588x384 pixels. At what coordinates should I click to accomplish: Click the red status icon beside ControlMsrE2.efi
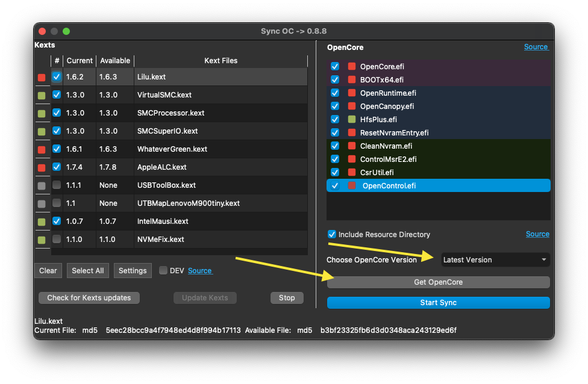[352, 159]
